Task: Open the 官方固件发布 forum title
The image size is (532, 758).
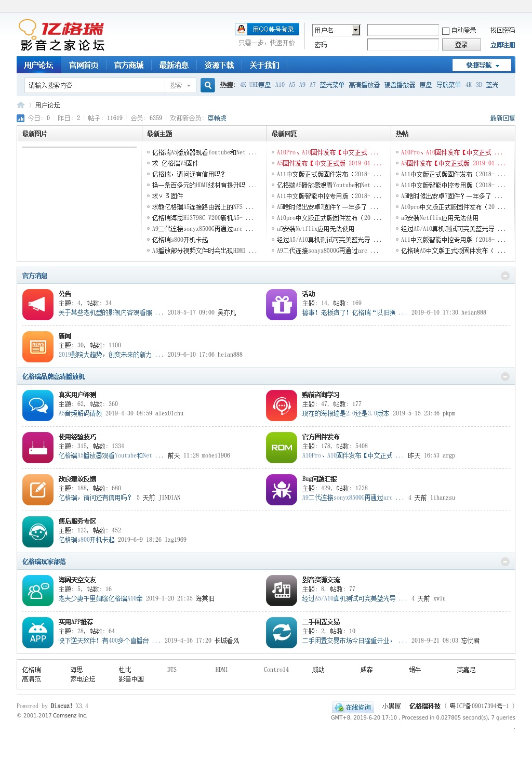Action: [321, 437]
